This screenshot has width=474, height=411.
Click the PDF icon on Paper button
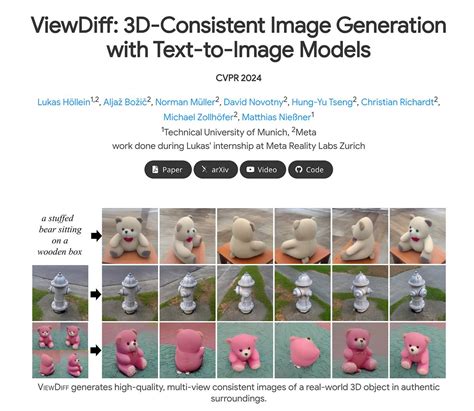coord(155,169)
